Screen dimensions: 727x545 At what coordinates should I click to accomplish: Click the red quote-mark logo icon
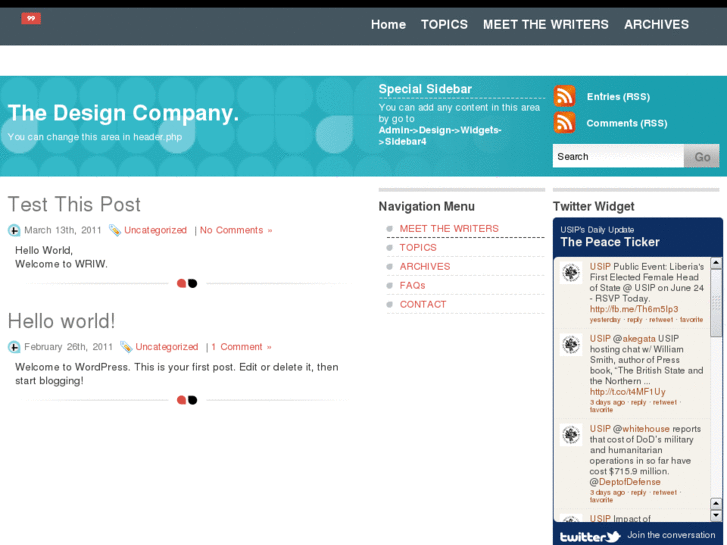pyautogui.click(x=31, y=19)
